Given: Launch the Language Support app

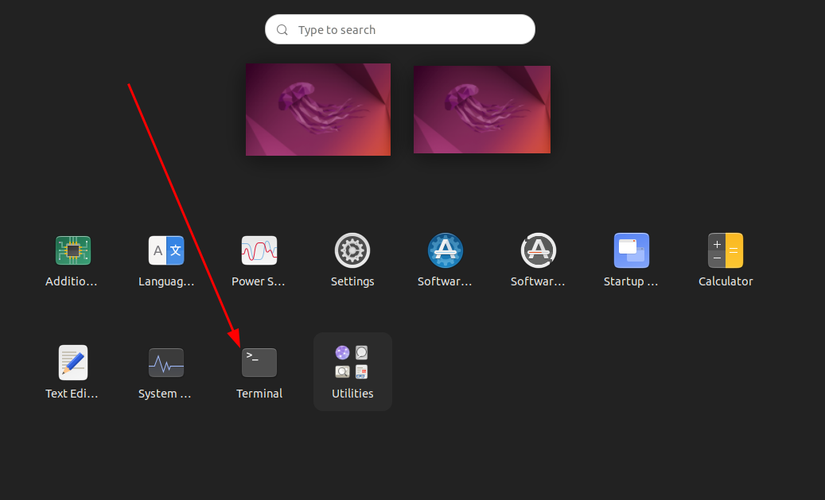Looking at the screenshot, I should [x=166, y=251].
